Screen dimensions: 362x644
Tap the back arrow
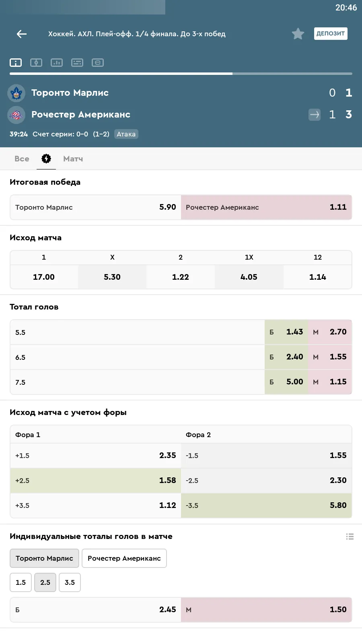(x=22, y=34)
